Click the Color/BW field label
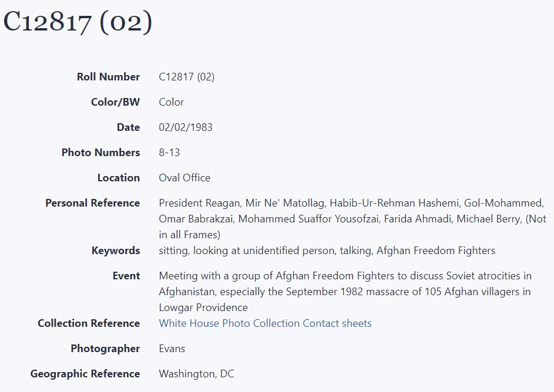554x392 pixels. coord(115,102)
